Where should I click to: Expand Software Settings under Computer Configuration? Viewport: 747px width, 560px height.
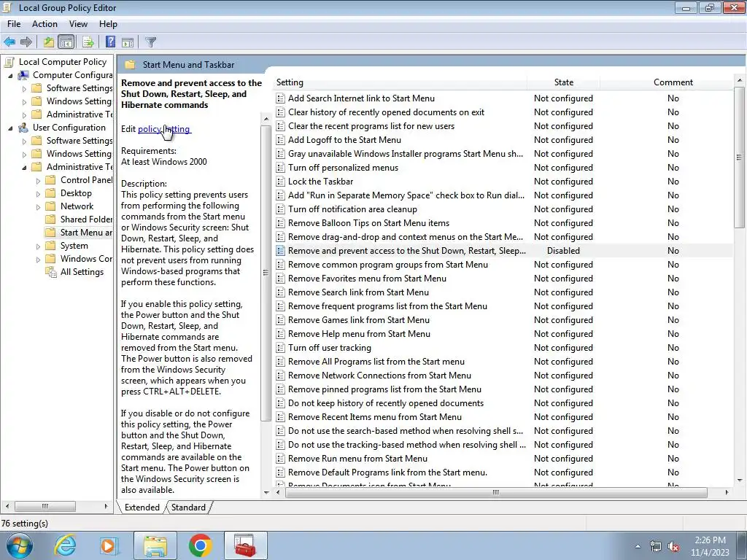(24, 88)
